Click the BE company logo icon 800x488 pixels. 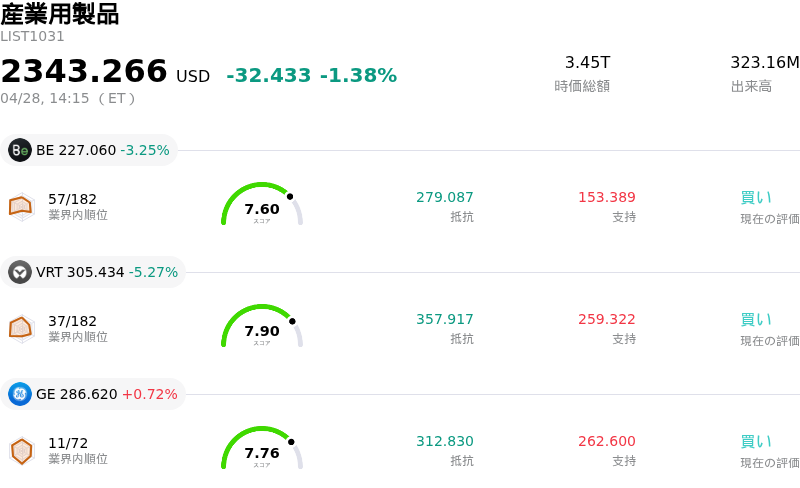coord(20,151)
